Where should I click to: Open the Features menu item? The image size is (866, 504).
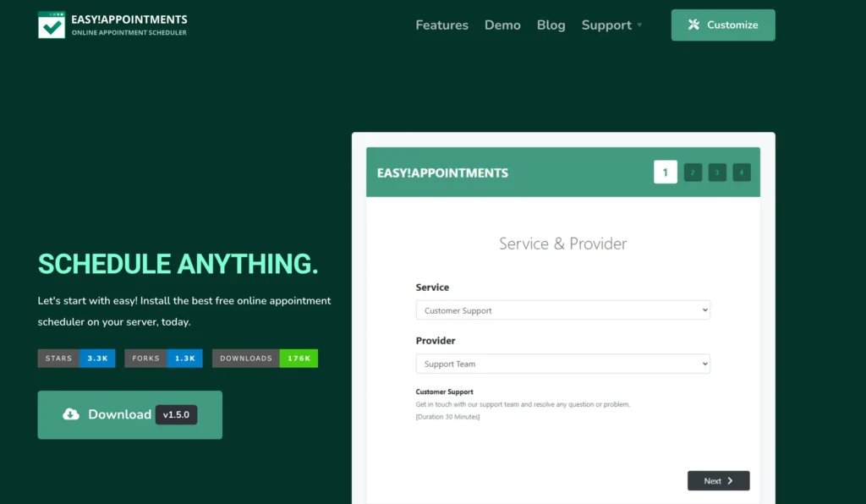(441, 25)
